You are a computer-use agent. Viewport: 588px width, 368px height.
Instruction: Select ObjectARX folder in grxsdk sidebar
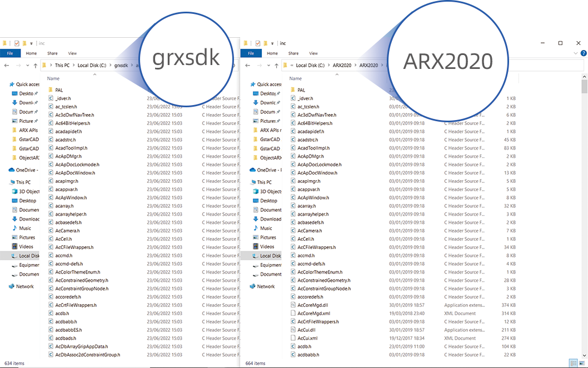(25, 157)
